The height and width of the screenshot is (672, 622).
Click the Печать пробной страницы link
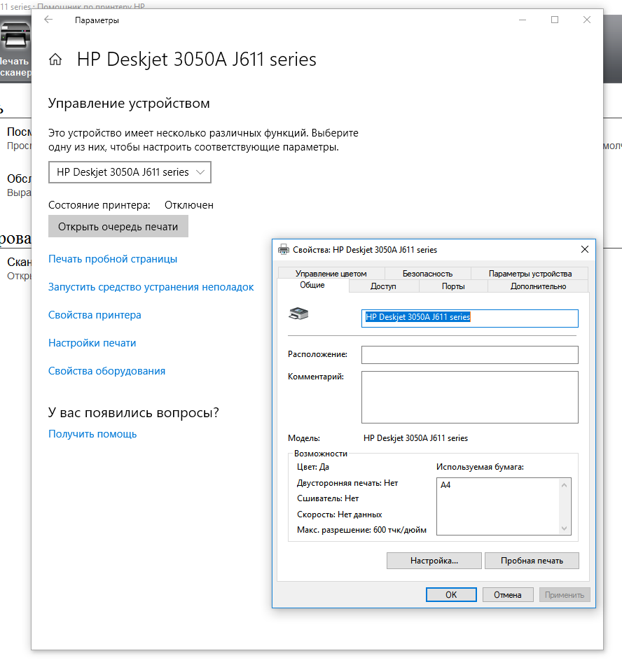coord(112,259)
